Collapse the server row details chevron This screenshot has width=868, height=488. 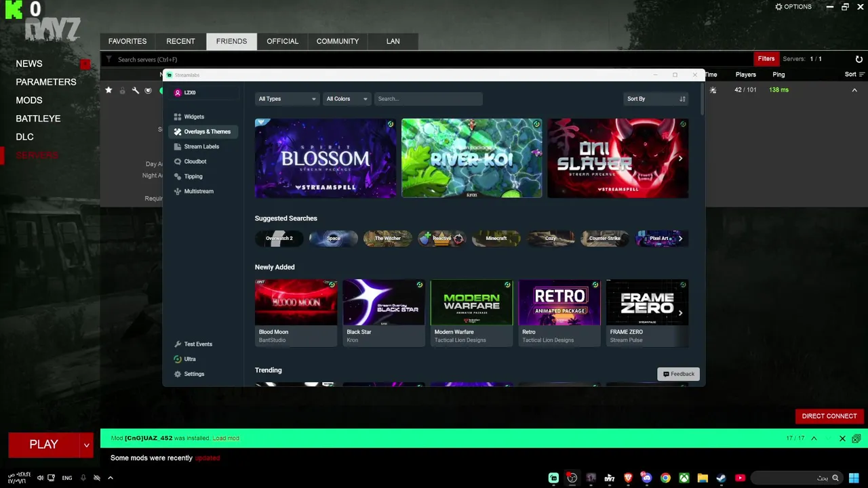click(x=854, y=90)
